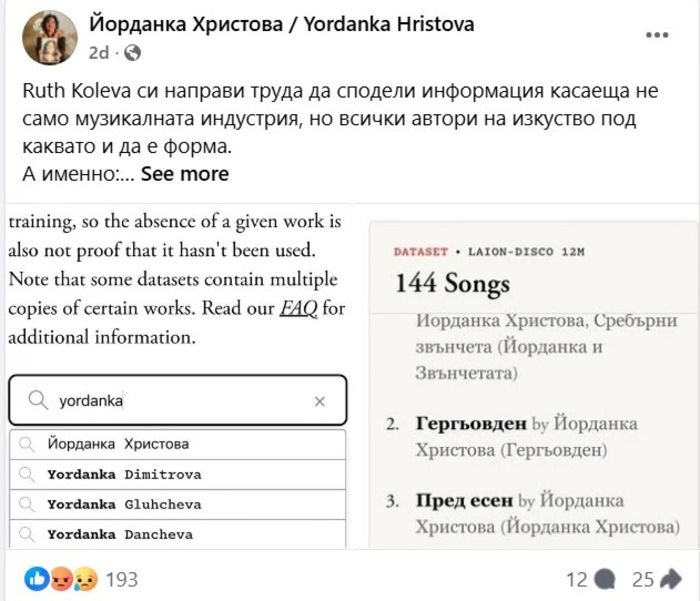
Task: Click the magnifier icon in search box
Action: (38, 401)
